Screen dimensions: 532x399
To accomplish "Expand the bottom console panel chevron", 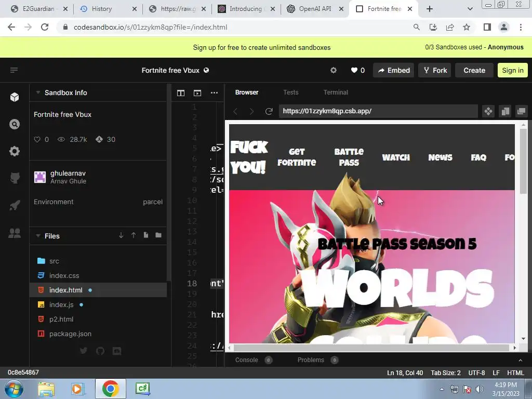I will point(521,360).
